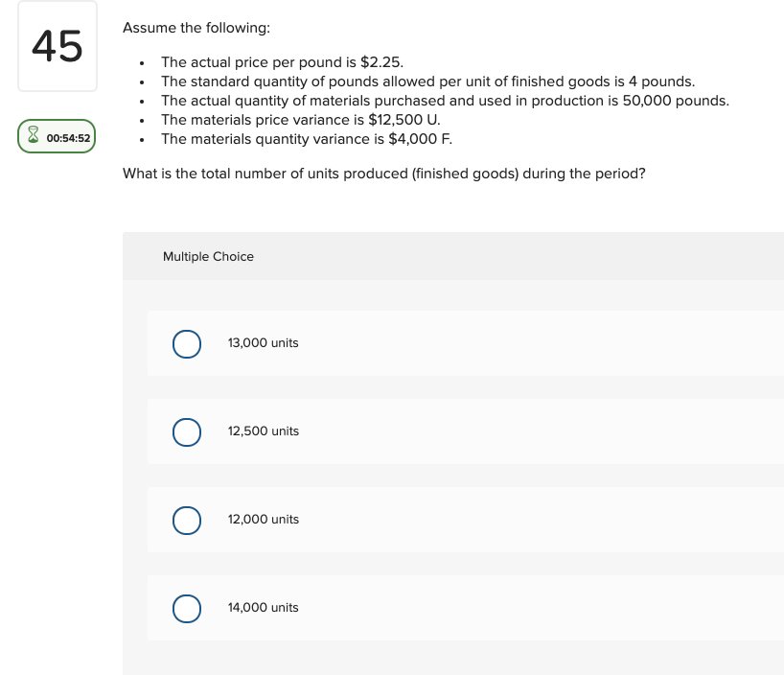Select the 14,000 units radio button
784x675 pixels.
187,608
